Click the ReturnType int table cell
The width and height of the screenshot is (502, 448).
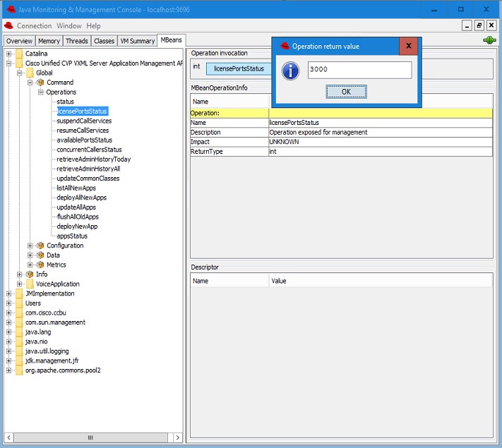click(x=381, y=152)
